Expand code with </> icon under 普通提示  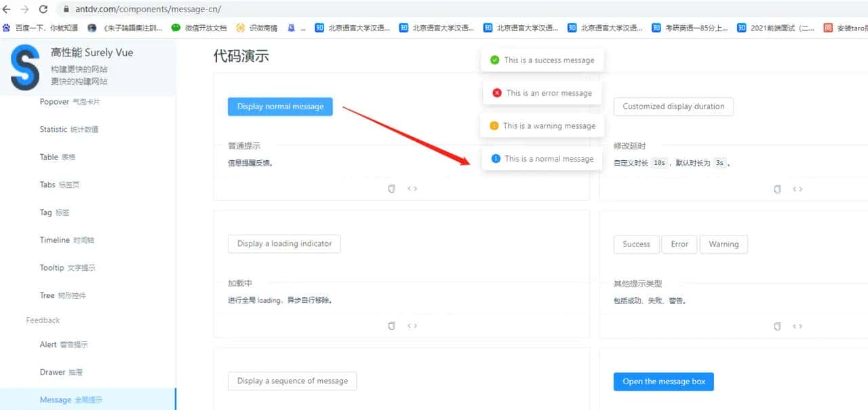(412, 189)
